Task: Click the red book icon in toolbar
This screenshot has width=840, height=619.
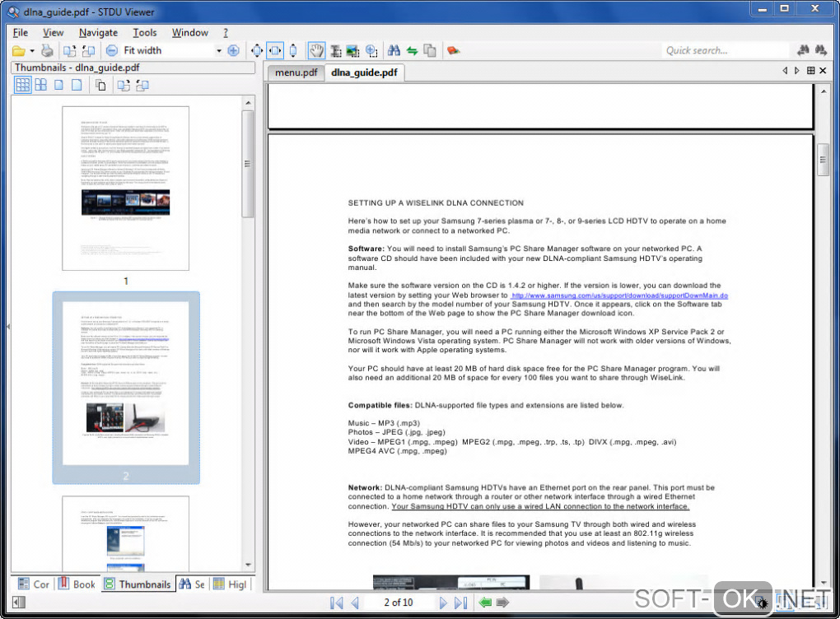Action: 453,51
